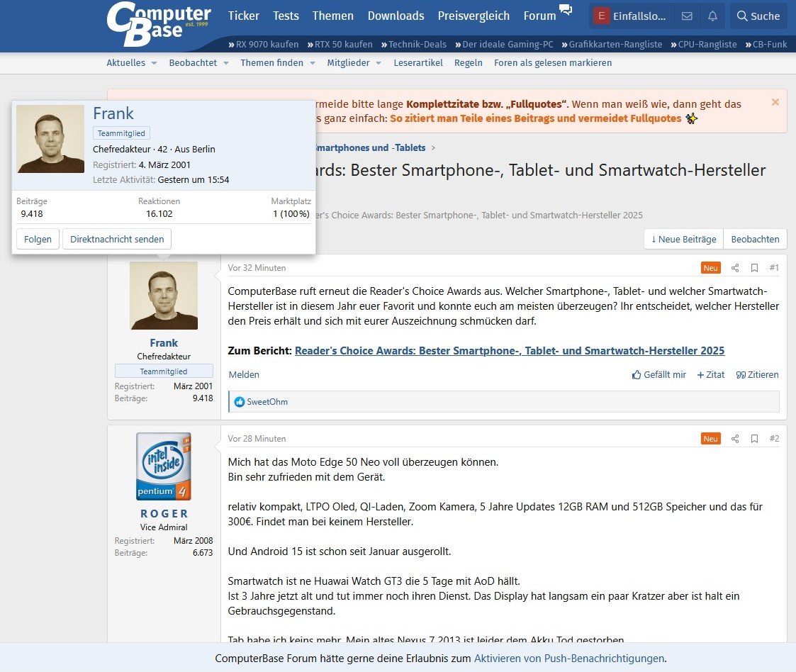Open the inbox envelope icon

coord(687,16)
